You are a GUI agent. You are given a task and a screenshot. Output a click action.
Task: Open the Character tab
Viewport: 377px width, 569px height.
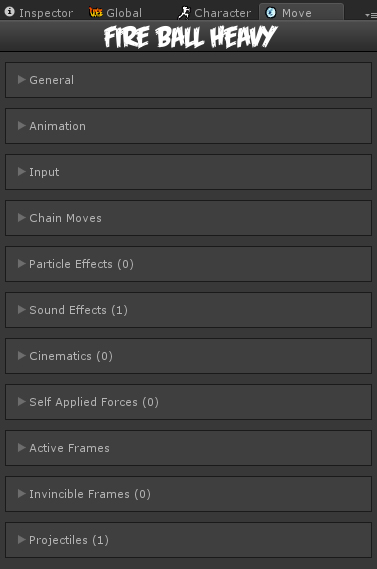coord(215,13)
